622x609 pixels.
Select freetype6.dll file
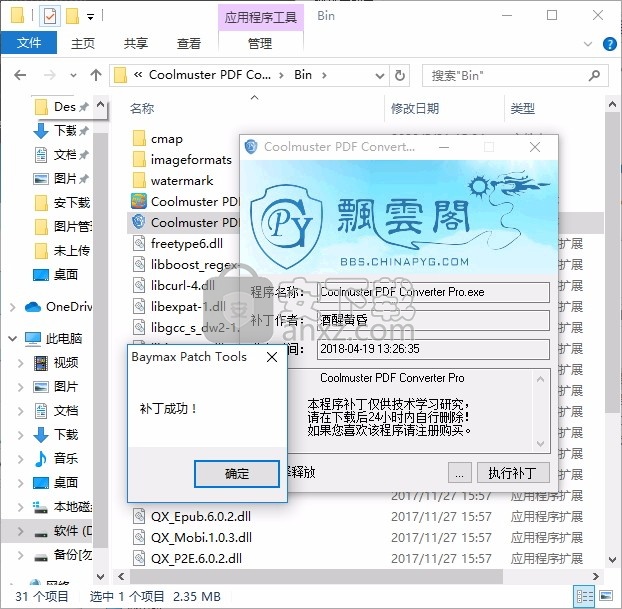click(177, 244)
